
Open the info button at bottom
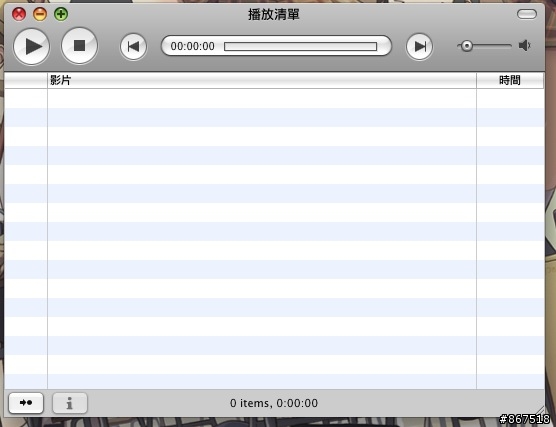[x=70, y=403]
